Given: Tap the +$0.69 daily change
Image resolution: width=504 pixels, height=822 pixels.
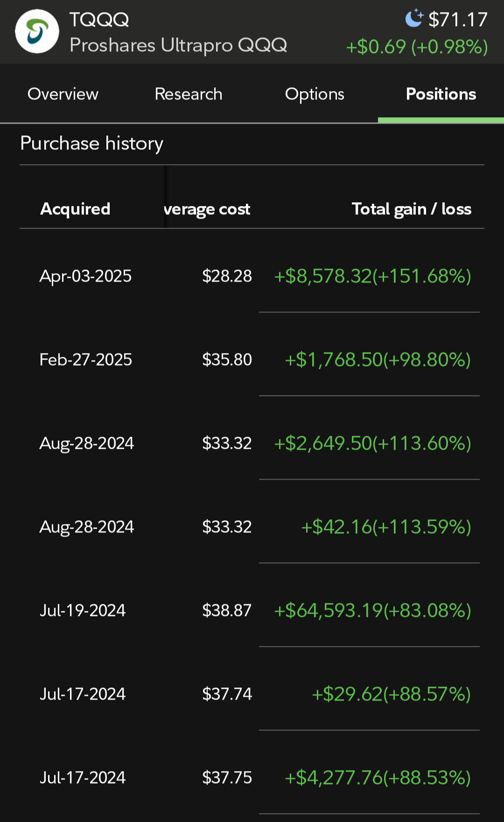Looking at the screenshot, I should tap(376, 47).
